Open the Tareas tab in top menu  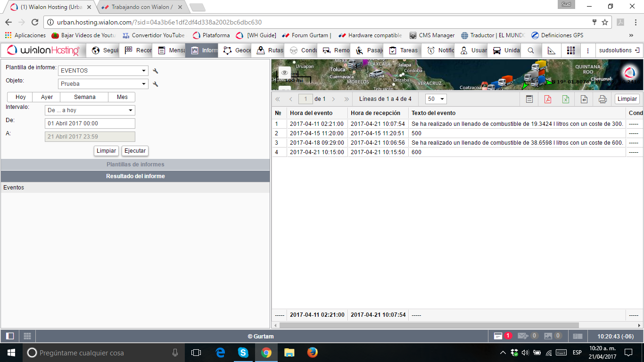[x=404, y=50]
